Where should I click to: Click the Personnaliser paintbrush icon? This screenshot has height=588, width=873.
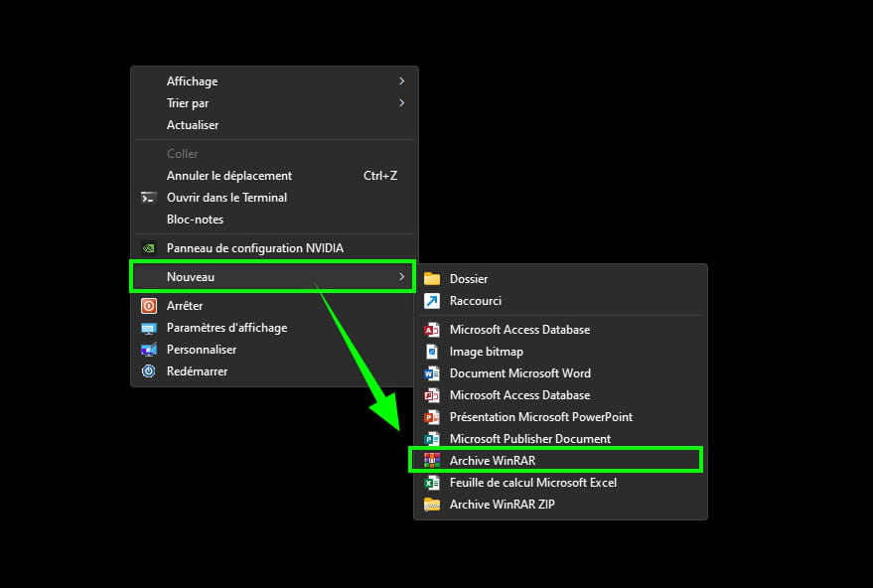click(x=149, y=350)
